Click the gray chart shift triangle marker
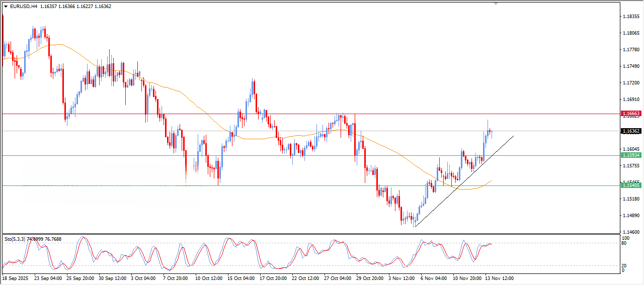The height and width of the screenshot is (285, 644). tap(496, 4)
